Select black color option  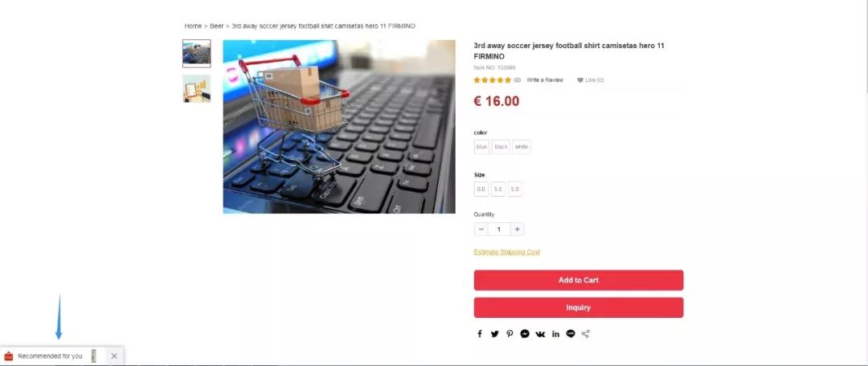501,147
